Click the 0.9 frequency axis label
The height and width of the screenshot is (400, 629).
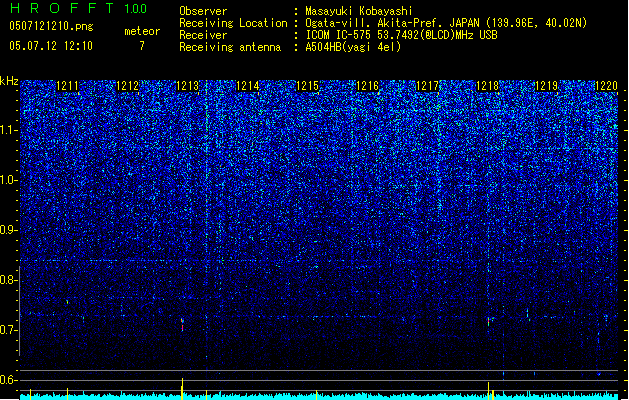tap(8, 230)
